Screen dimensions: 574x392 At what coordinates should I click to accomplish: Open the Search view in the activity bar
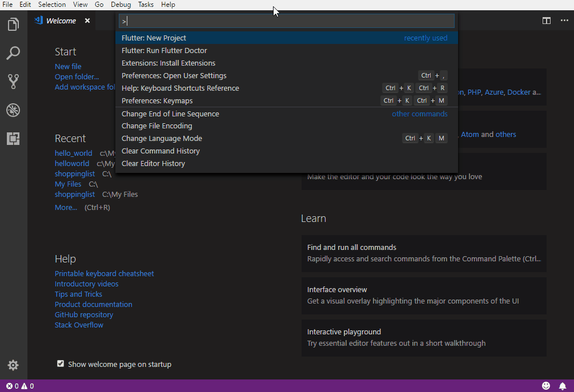click(13, 53)
